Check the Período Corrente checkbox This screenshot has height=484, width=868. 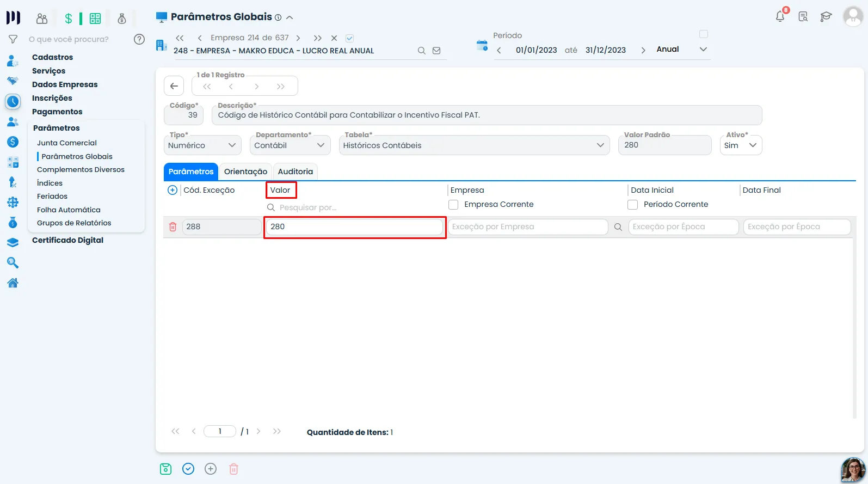coord(632,205)
